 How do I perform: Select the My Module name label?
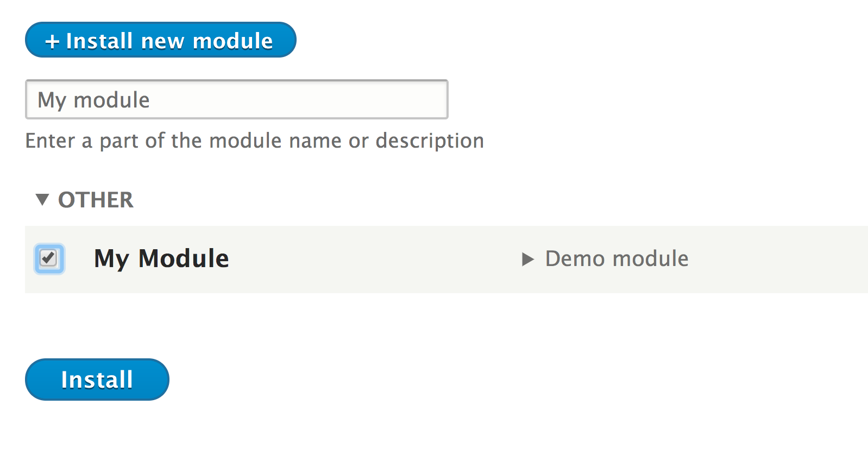(x=161, y=258)
